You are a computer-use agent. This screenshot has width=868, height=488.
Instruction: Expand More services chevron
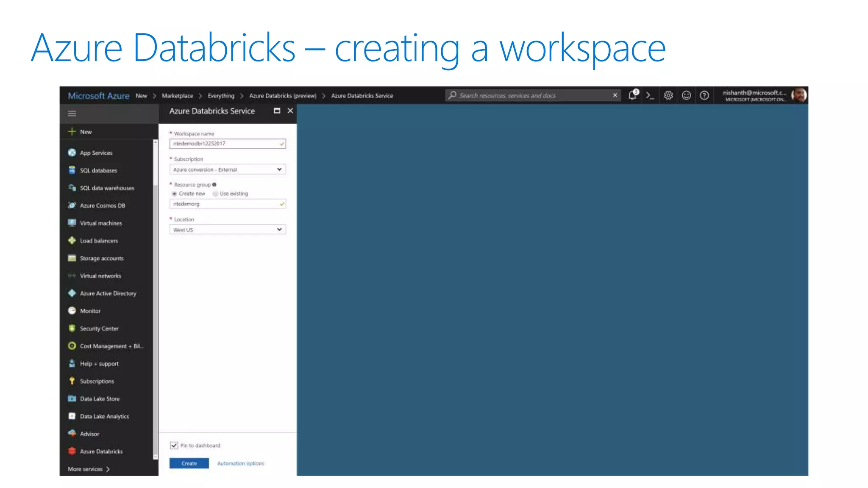pyautogui.click(x=108, y=469)
